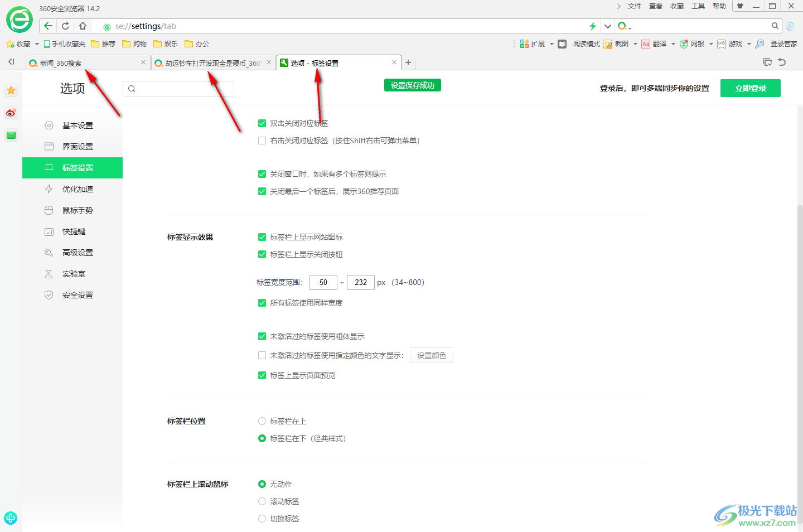Toggle 关闭窗口时多个标签则提示 checkbox
This screenshot has height=532, width=803.
262,174
